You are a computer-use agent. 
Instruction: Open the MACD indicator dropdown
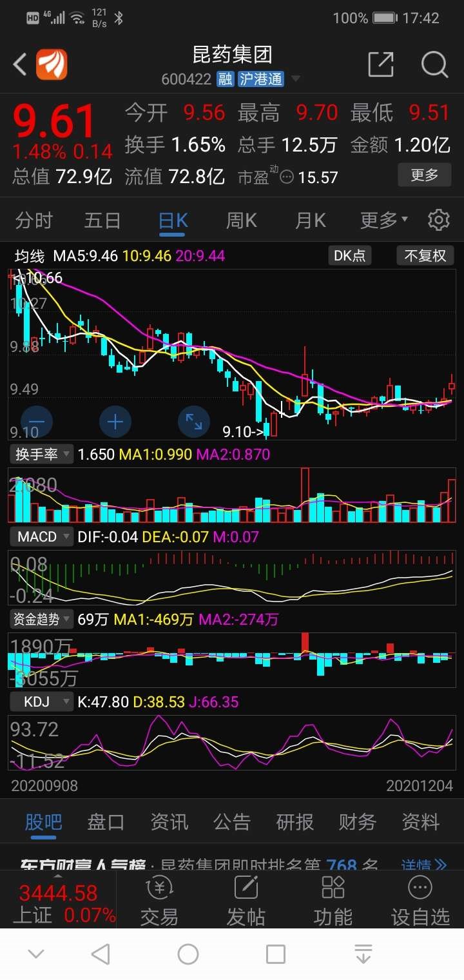41,536
